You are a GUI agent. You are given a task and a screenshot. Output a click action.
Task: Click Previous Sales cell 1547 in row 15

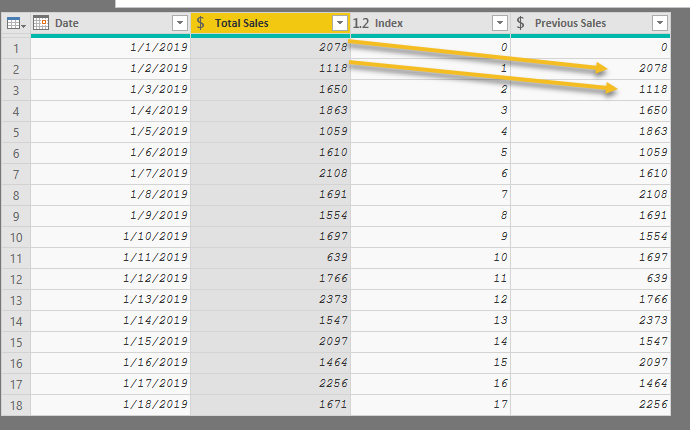(x=591, y=342)
